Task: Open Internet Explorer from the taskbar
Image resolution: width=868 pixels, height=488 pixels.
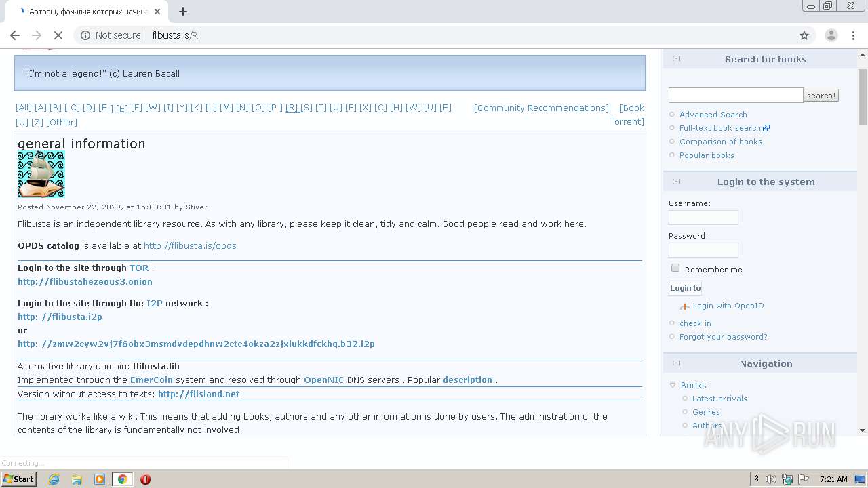Action: tap(54, 479)
